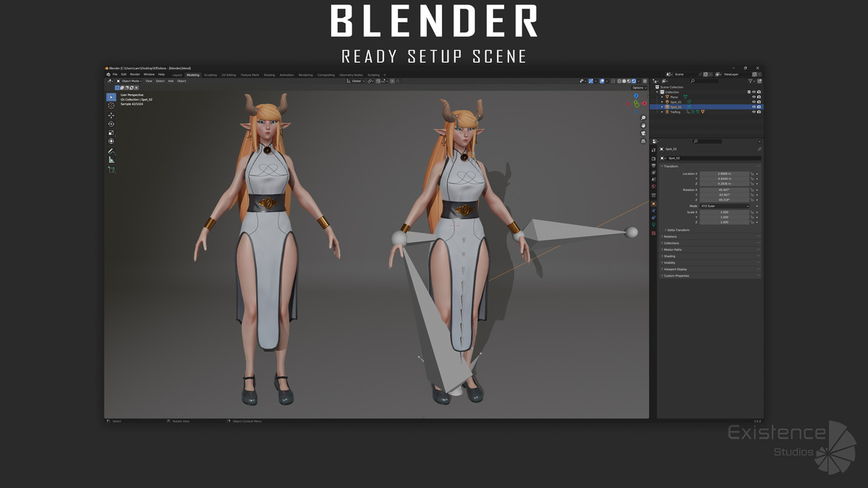The height and width of the screenshot is (488, 868).
Task: Choose the Scale tool
Action: 111,132
